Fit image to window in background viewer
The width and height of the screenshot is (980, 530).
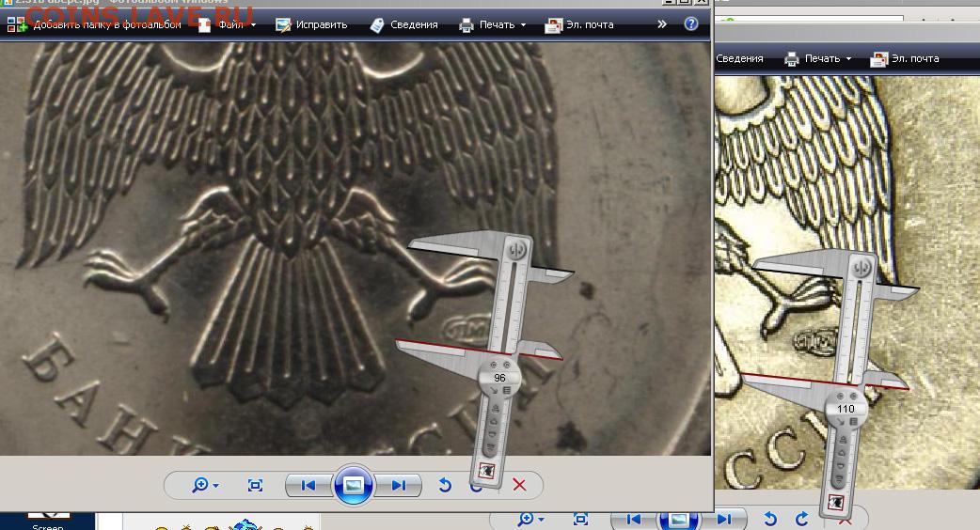tap(580, 519)
